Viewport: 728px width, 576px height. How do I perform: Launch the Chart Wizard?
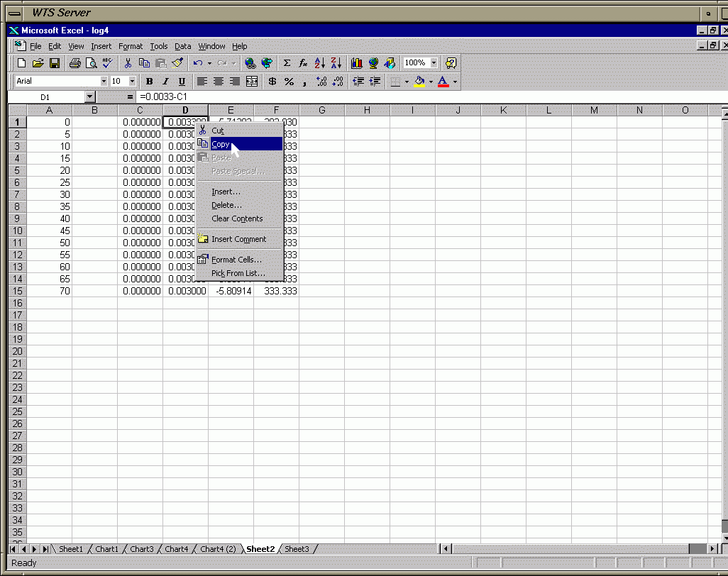click(x=357, y=63)
